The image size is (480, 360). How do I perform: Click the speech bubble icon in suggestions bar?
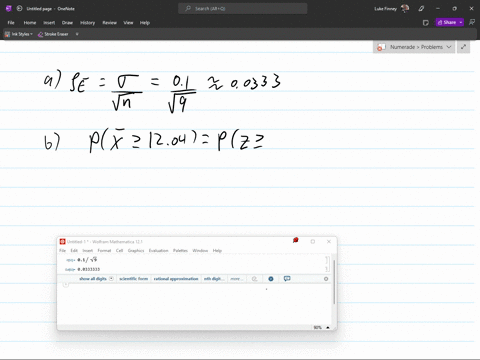pyautogui.click(x=287, y=278)
